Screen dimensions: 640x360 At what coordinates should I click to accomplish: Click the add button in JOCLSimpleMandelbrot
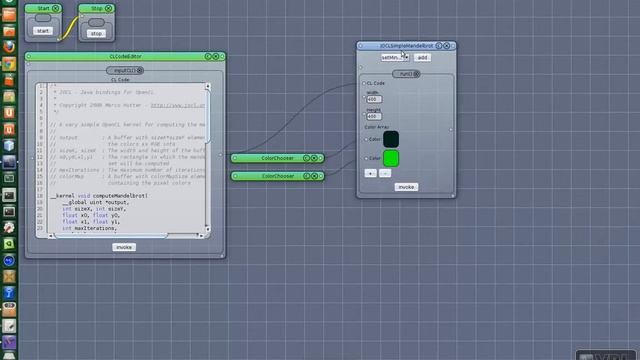422,58
